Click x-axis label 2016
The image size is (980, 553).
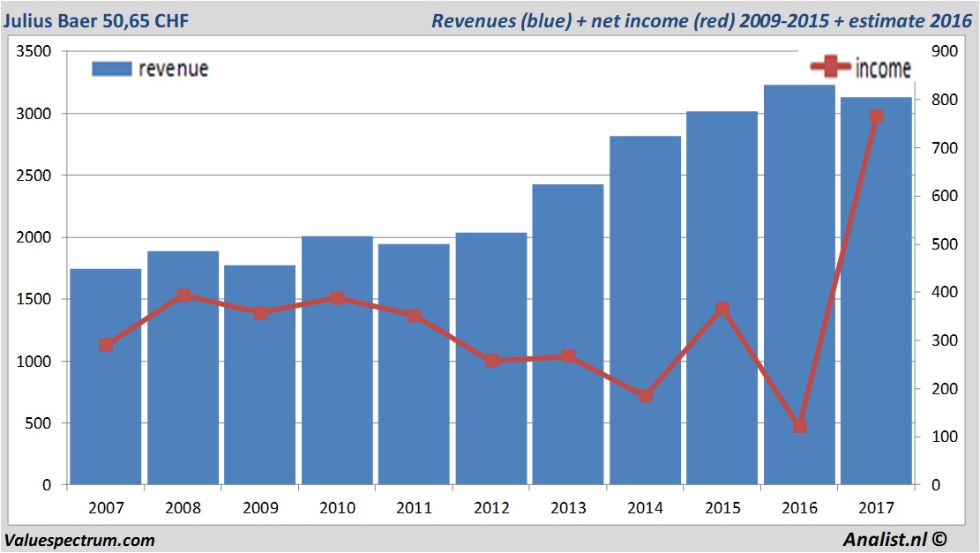[799, 508]
